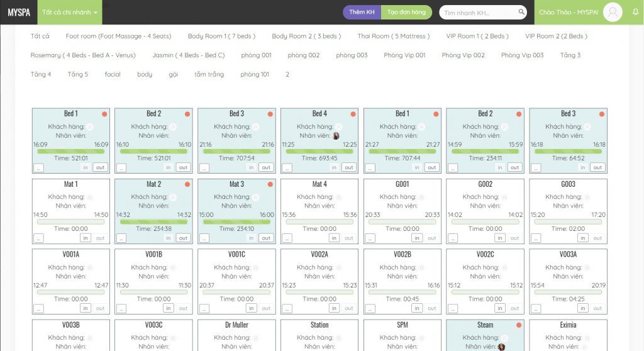Filter by Thai Room (5 Mattress)
This screenshot has height=351, width=644.
coord(394,36)
